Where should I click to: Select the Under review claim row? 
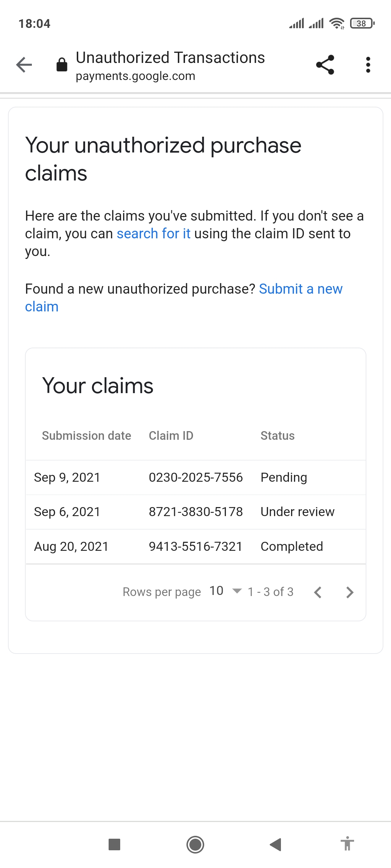(195, 511)
